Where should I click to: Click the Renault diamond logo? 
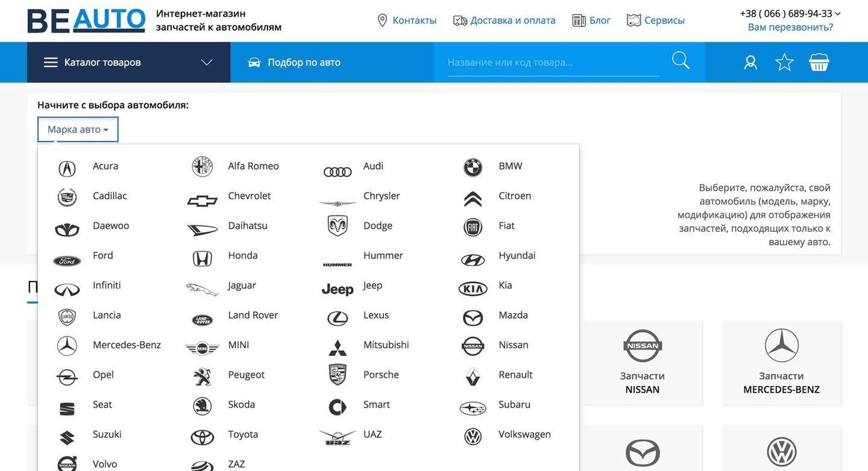tap(473, 376)
